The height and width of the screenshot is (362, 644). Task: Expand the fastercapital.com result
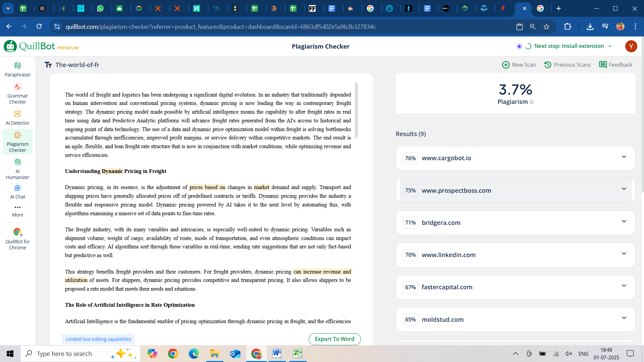coord(624,286)
